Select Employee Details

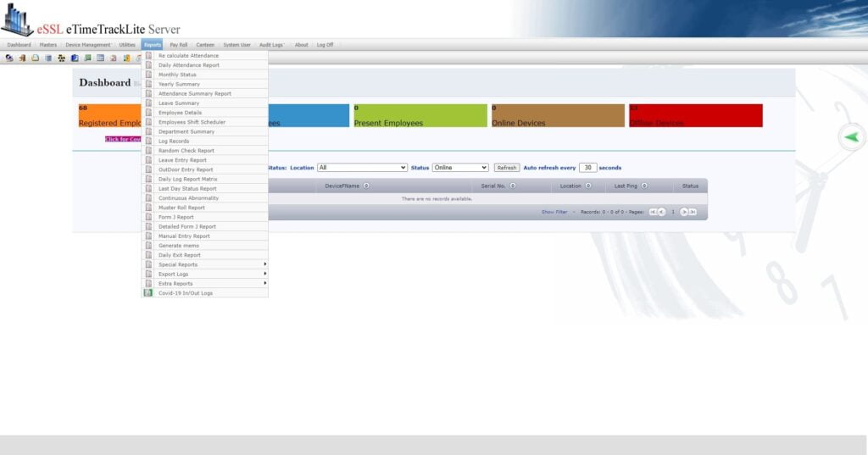[x=205, y=113]
